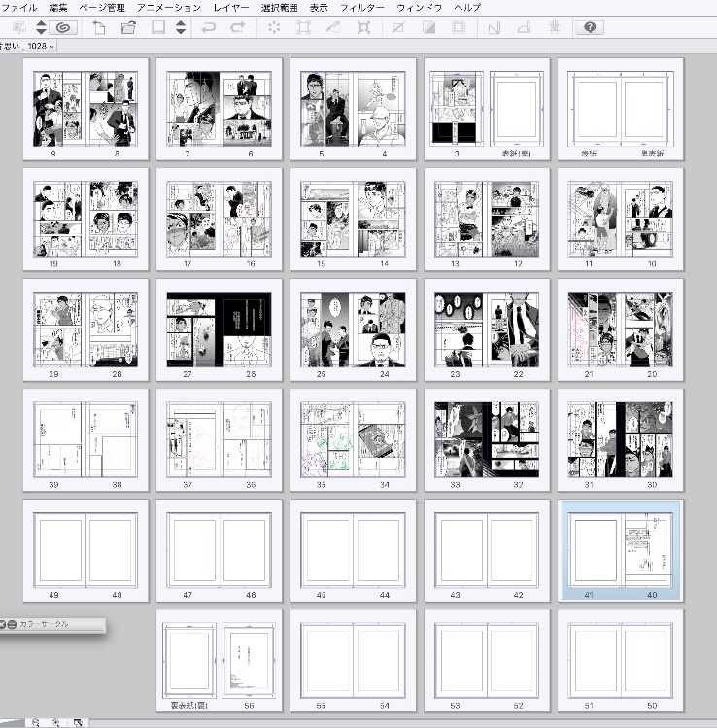Click the Save floppy disk icon
717x728 pixels.
158,27
